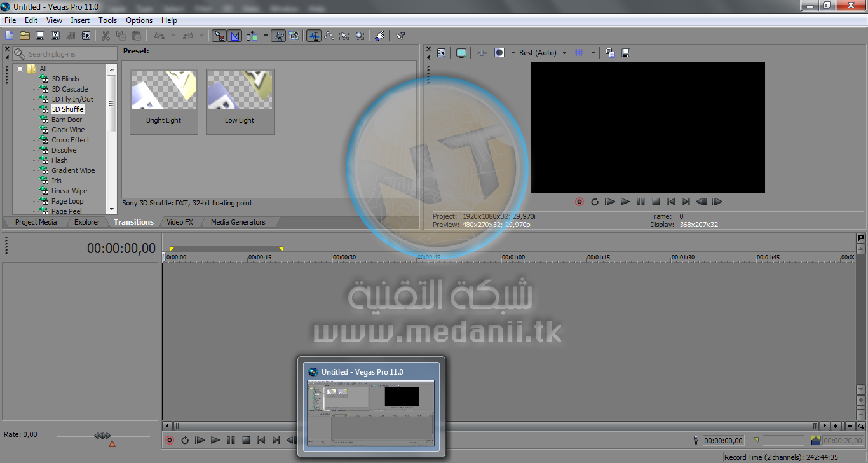Image resolution: width=868 pixels, height=463 pixels.
Task: Open the Tools menu
Action: point(108,20)
